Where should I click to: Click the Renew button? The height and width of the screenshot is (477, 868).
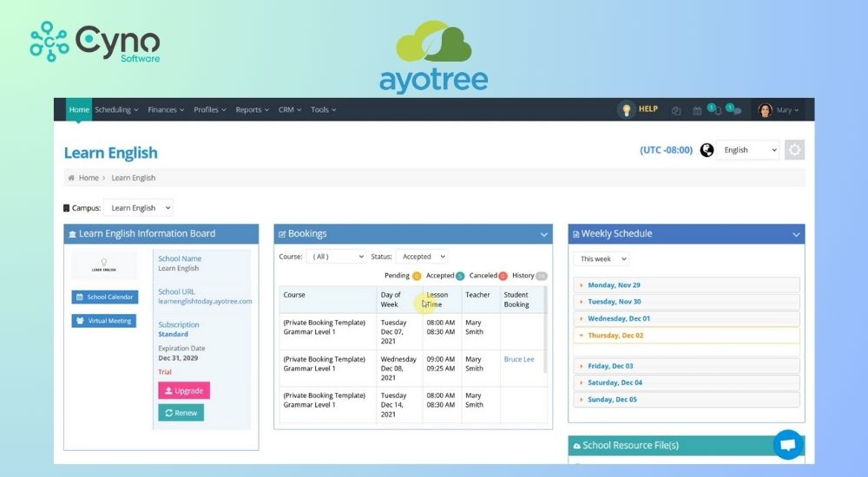point(181,413)
